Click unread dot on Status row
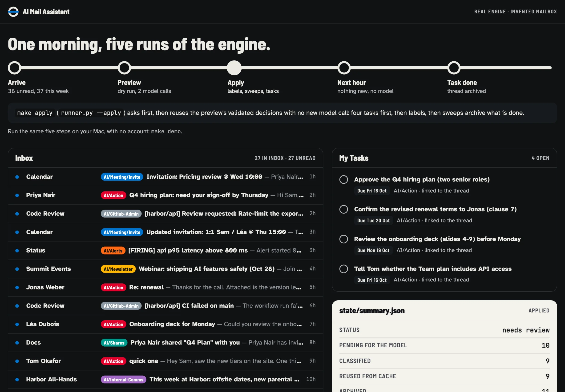 pyautogui.click(x=17, y=250)
